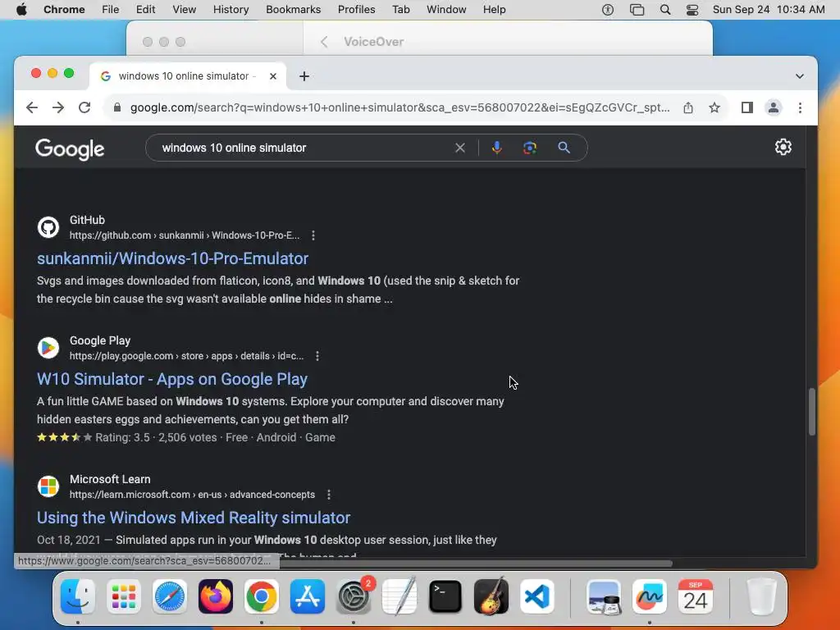The height and width of the screenshot is (630, 840).
Task: Open the date and time in menu bar
Action: pos(769,10)
